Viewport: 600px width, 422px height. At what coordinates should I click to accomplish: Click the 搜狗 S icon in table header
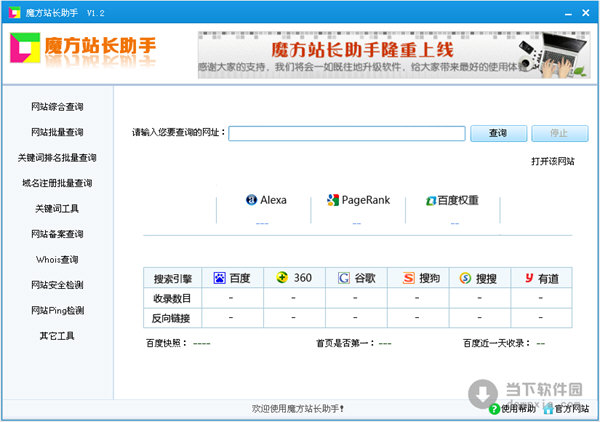point(408,278)
